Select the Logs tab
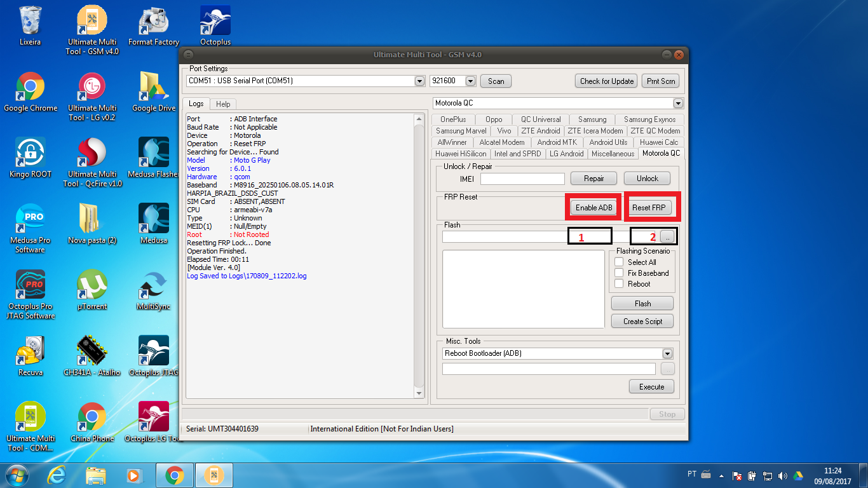This screenshot has width=868, height=488. pyautogui.click(x=196, y=104)
